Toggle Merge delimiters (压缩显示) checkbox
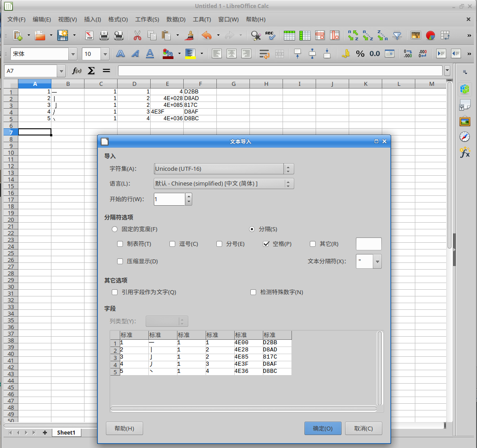The image size is (477, 448). [x=120, y=262]
